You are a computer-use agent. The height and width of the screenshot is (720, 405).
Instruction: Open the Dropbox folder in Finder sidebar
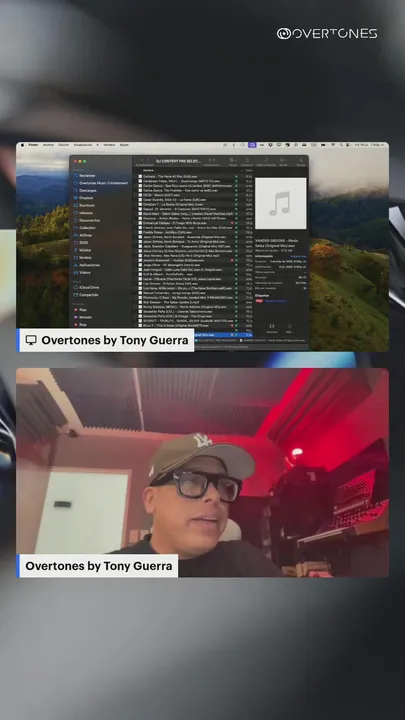86,198
